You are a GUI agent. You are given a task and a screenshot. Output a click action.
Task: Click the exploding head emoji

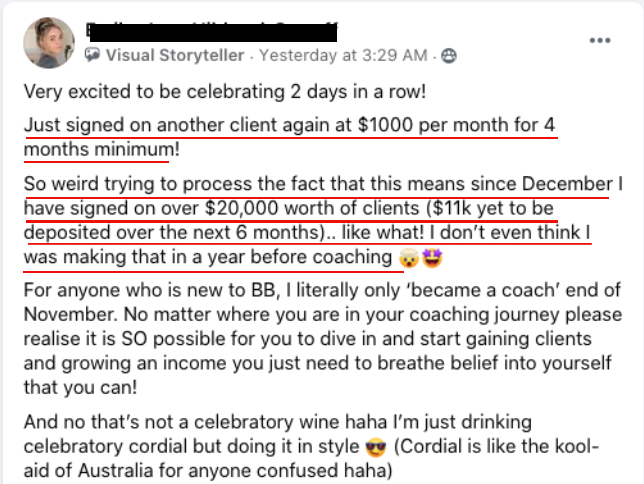(409, 258)
